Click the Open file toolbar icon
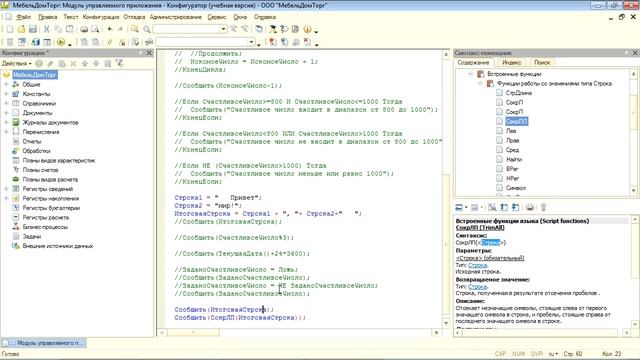Image resolution: width=640 pixels, height=360 pixels. click(x=21, y=29)
